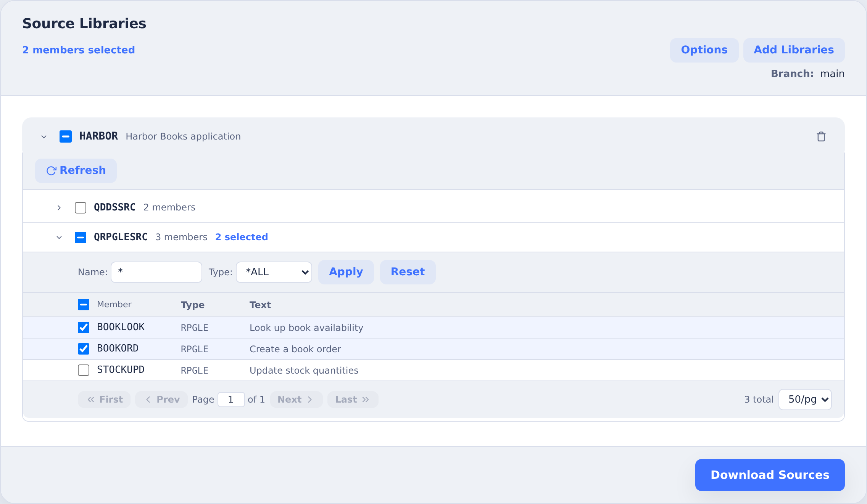Open the 50/pg page size dropdown
This screenshot has width=867, height=504.
tap(805, 400)
